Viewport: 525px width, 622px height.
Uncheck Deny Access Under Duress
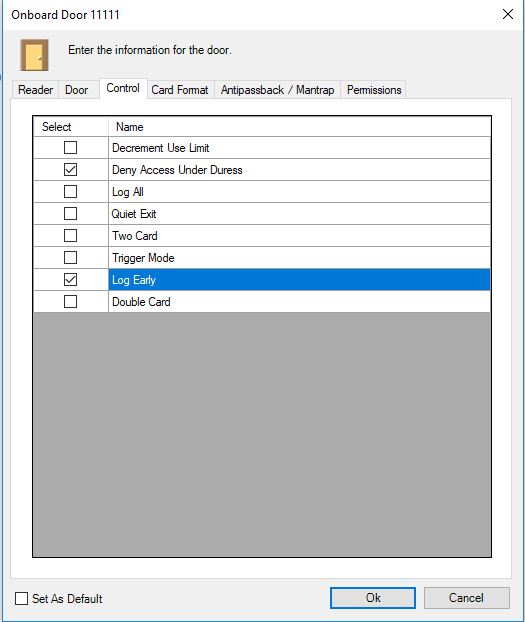coord(70,170)
